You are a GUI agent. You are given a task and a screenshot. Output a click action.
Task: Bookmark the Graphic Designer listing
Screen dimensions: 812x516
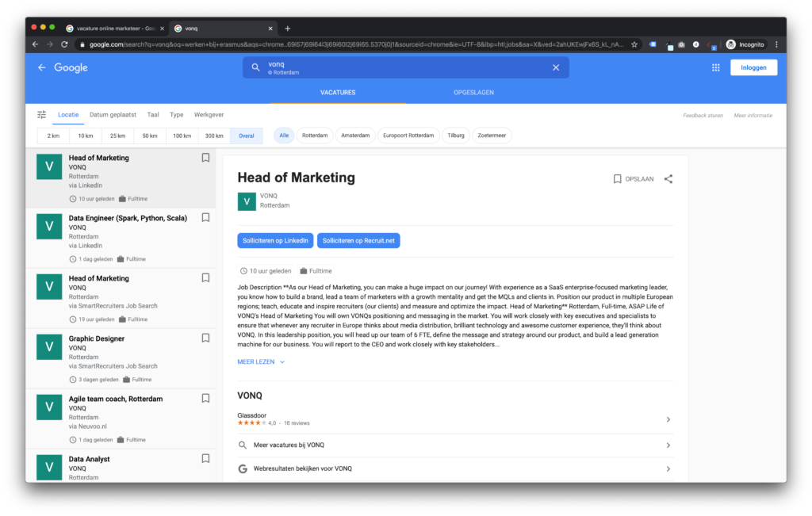(x=205, y=338)
